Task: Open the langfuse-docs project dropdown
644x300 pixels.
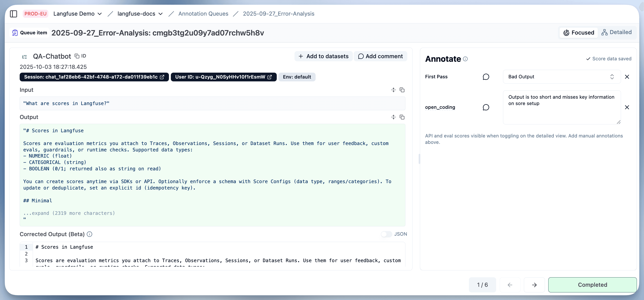Action: click(x=140, y=14)
